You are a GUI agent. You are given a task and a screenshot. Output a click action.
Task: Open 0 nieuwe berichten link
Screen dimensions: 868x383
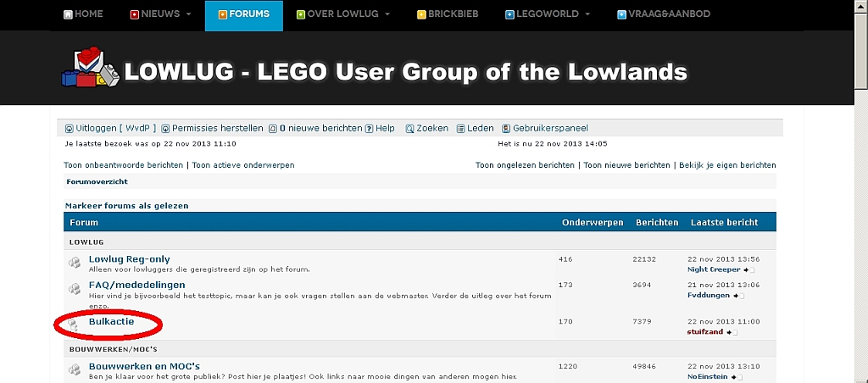coord(320,129)
